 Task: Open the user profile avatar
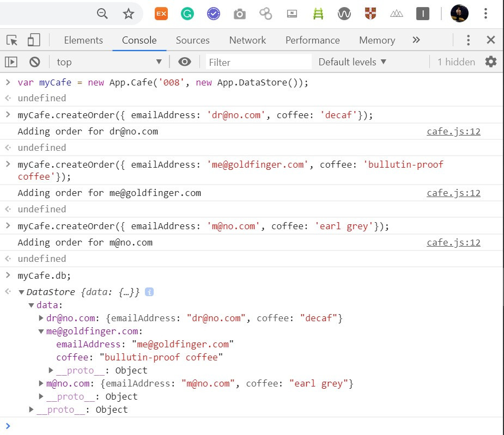click(x=460, y=14)
